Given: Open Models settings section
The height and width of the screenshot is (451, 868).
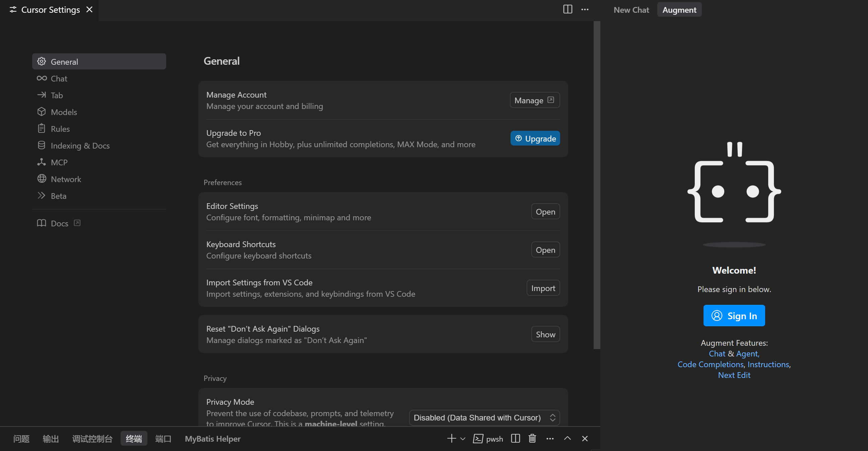Looking at the screenshot, I should point(99,112).
